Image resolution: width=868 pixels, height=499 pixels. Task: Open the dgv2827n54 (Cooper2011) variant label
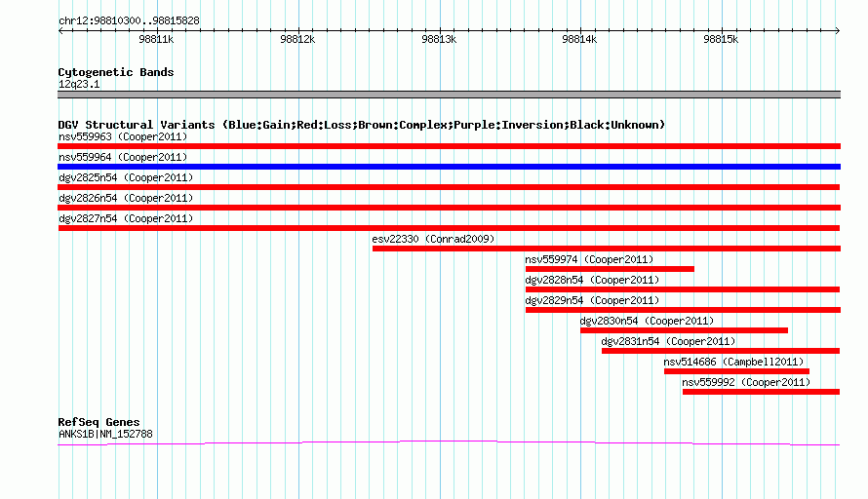126,218
